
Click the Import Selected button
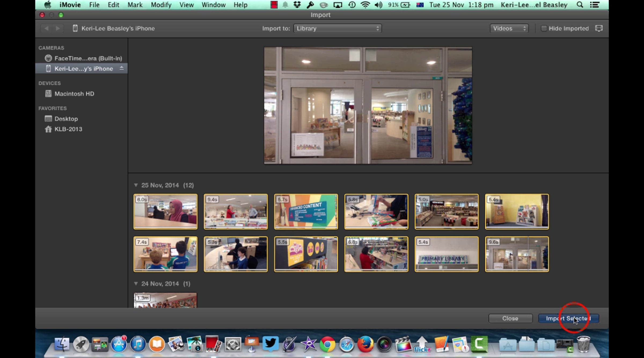pyautogui.click(x=568, y=318)
